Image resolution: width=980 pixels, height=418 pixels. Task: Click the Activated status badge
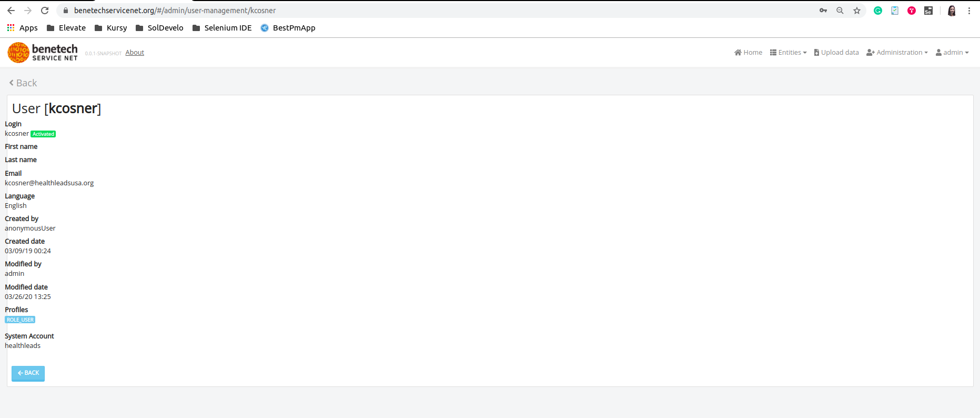tap(43, 134)
